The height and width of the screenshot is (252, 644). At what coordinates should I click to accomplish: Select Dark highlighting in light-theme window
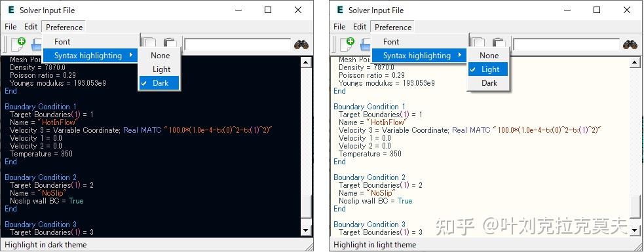488,83
